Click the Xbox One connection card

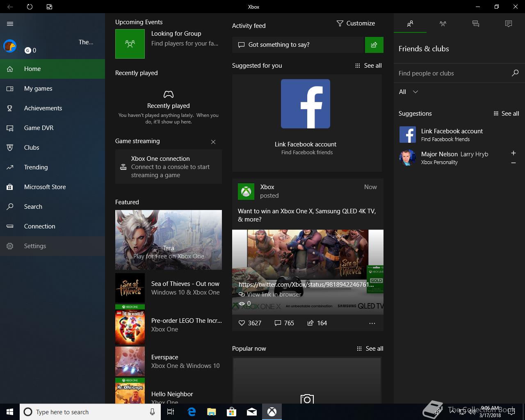(x=169, y=167)
